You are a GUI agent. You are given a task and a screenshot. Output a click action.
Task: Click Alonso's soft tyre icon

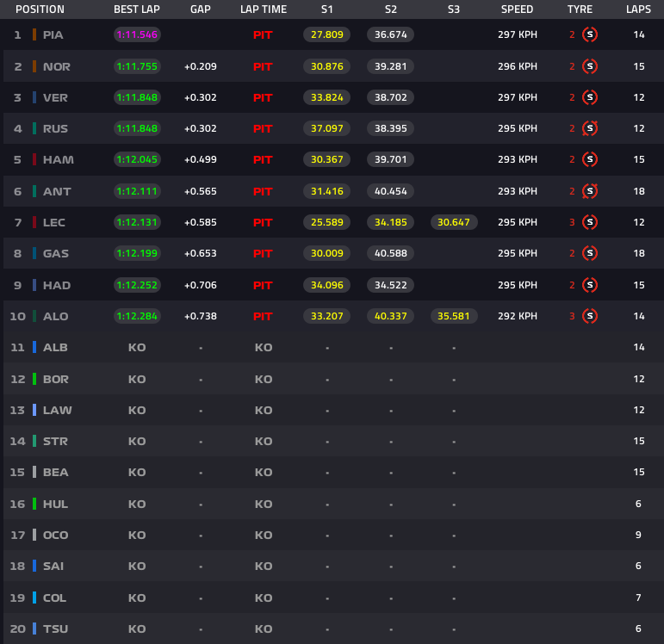pos(589,316)
